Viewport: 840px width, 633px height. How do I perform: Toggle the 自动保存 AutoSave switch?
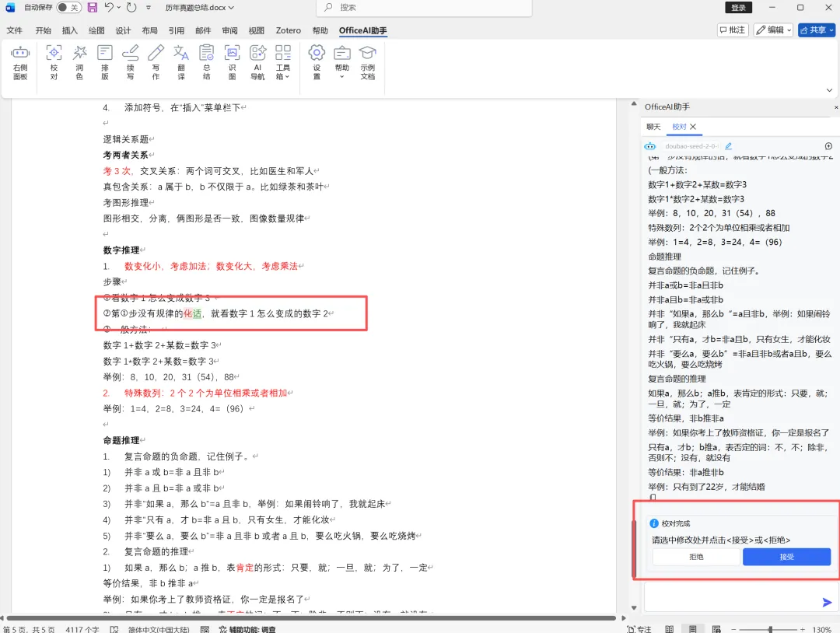coord(68,8)
